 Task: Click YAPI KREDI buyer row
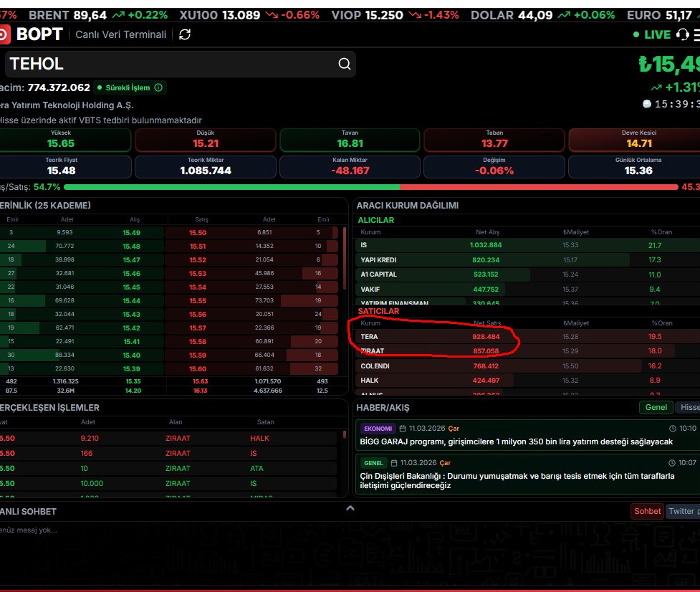(x=527, y=260)
